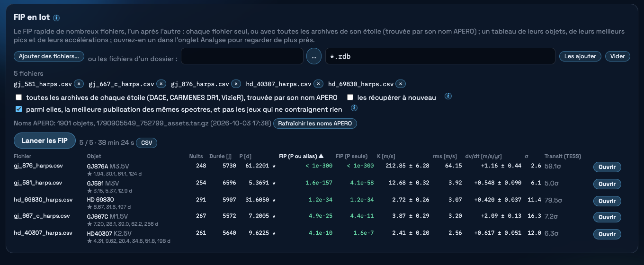Image resolution: width=644 pixels, height=265 pixels.
Task: Open info icon next to les récupérer à nouveau
Action: (448, 96)
